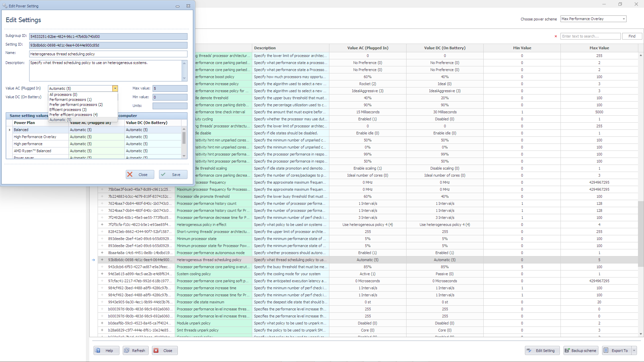Select 'Processor idle state maximum' row
The image size is (644, 362).
[367, 302]
